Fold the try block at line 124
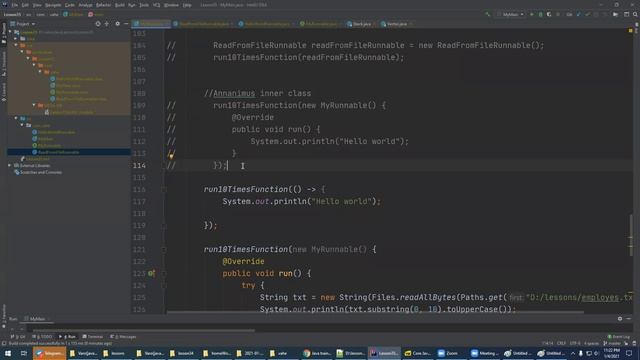The image size is (640, 360). coord(164,285)
